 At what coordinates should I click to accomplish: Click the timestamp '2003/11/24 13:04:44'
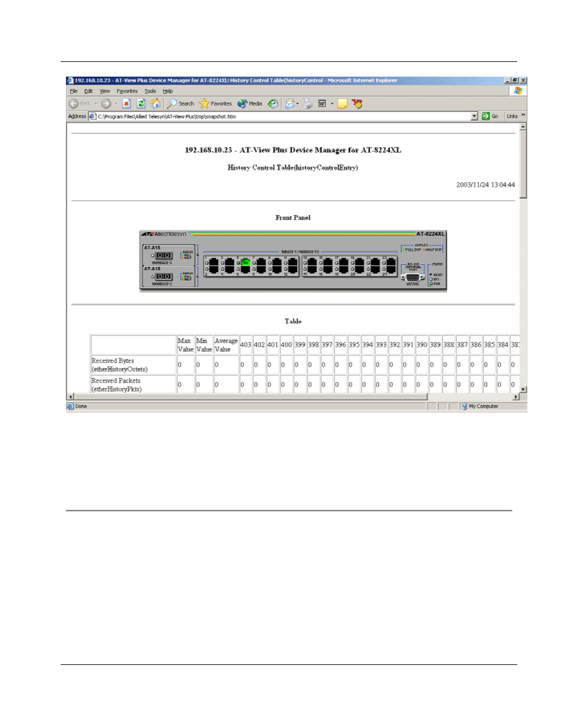(x=485, y=185)
